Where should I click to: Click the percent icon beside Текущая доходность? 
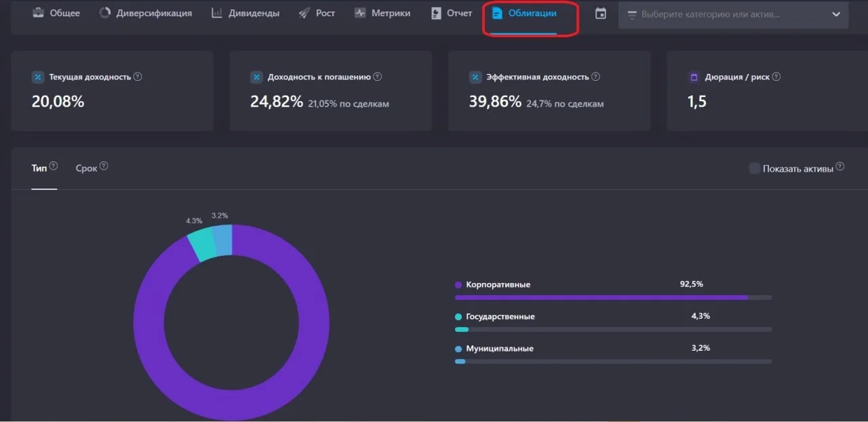coord(38,77)
